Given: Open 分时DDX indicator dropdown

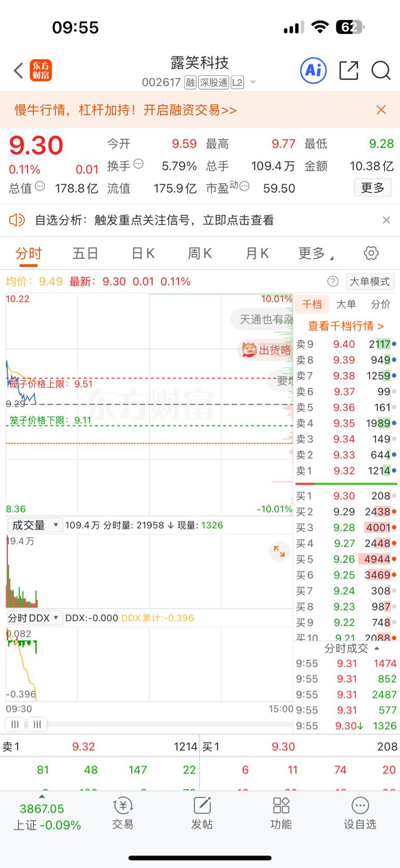Looking at the screenshot, I should point(35,618).
